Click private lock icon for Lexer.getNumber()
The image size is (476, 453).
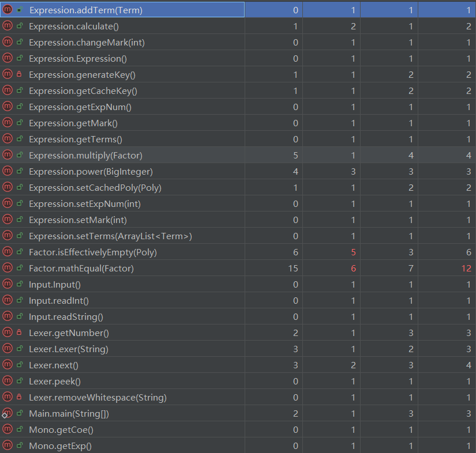[x=20, y=333]
